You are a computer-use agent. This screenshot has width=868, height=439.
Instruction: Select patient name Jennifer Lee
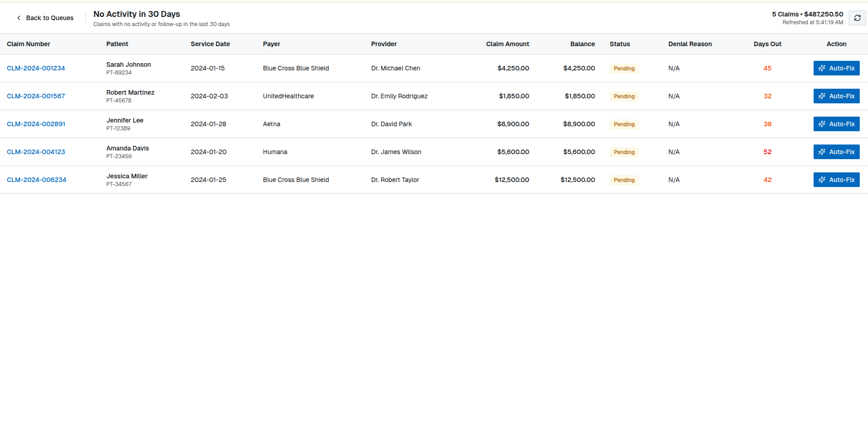pyautogui.click(x=125, y=120)
